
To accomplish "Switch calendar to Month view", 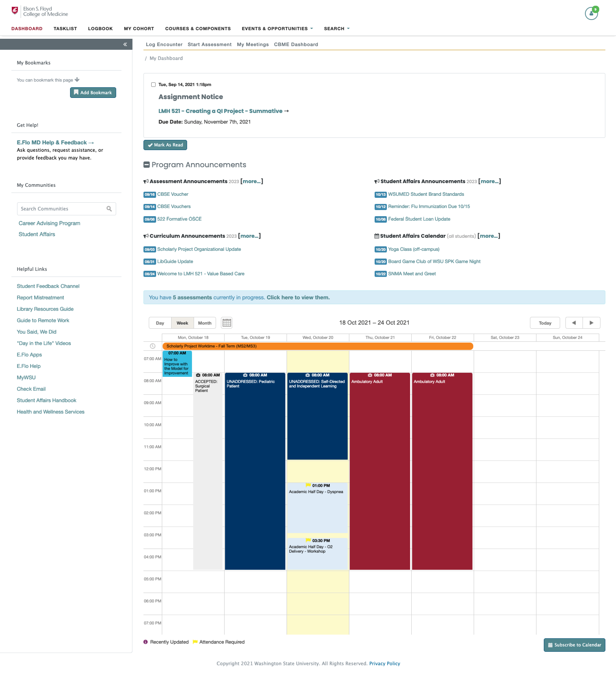I will 205,323.
